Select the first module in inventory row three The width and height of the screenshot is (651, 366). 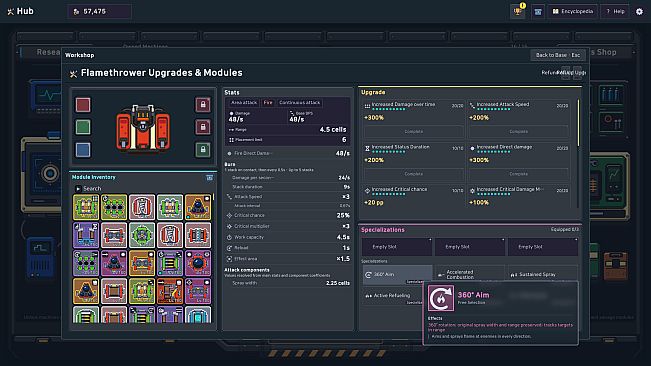pos(86,263)
